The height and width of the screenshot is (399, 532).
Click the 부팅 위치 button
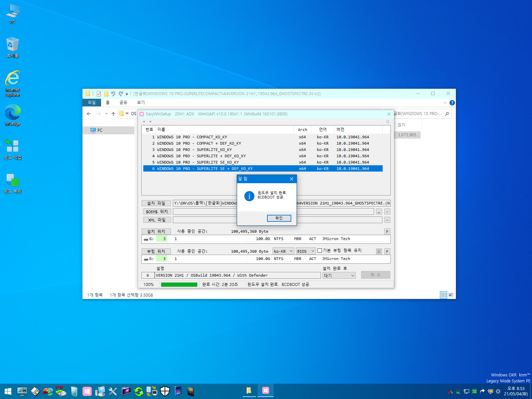click(x=156, y=251)
